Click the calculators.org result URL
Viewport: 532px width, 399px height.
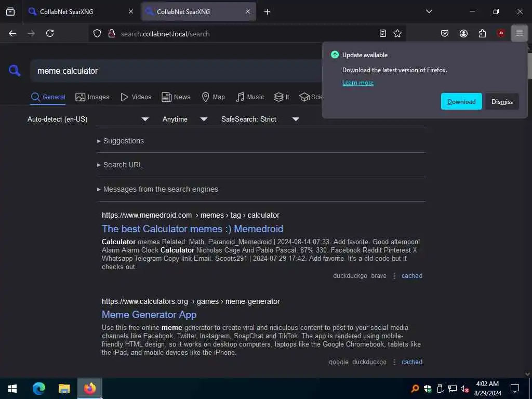(x=191, y=301)
